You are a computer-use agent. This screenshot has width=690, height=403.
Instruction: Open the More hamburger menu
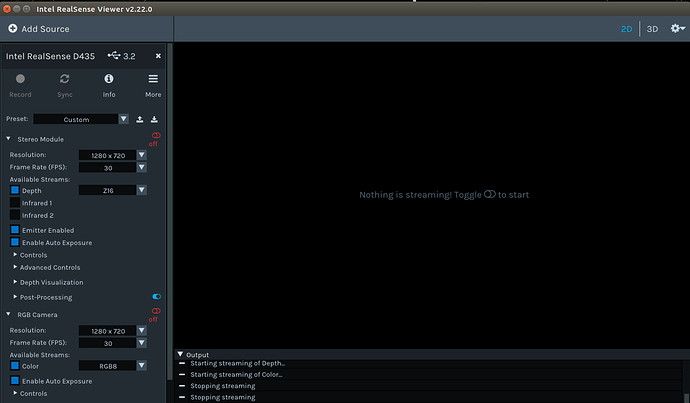click(x=153, y=79)
